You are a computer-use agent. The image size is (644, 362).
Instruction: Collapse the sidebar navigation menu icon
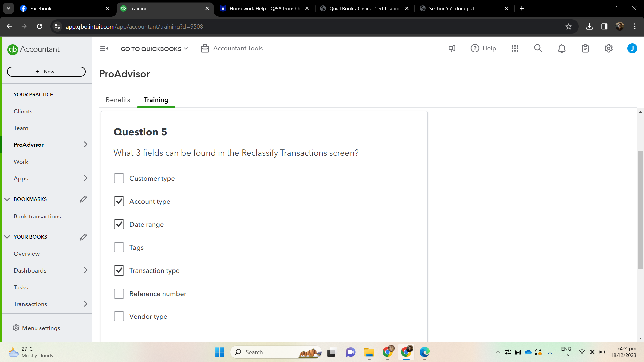(104, 48)
